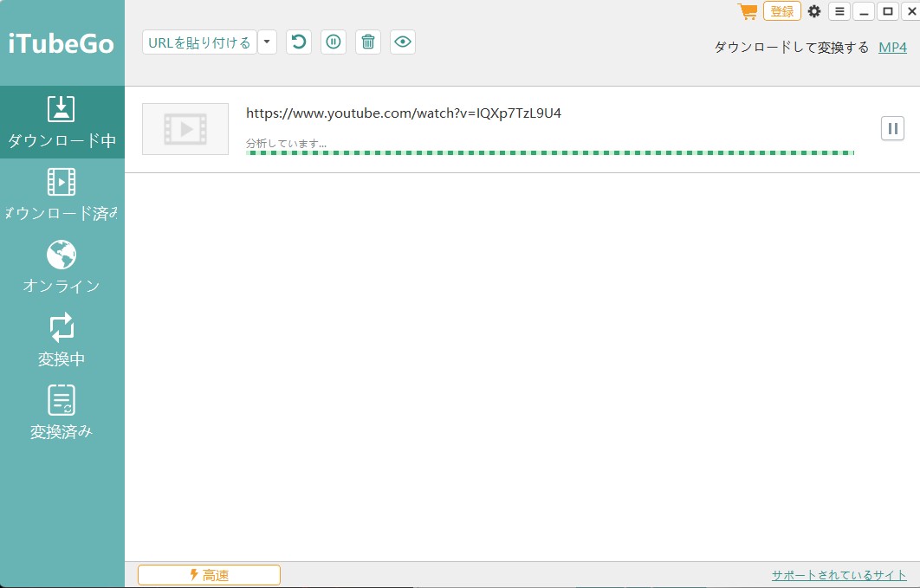Open the ダウンロード済み downloaded tab

pyautogui.click(x=62, y=195)
